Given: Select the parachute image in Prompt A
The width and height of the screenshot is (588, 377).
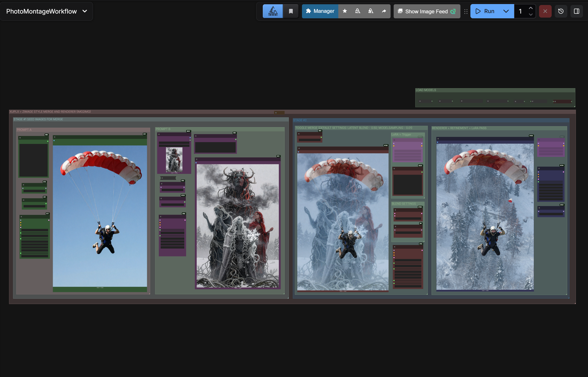Looking at the screenshot, I should 100,215.
